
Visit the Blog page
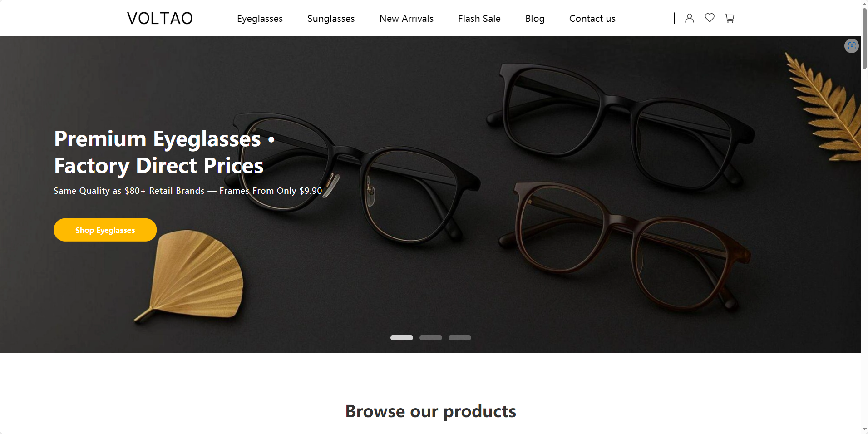click(535, 19)
